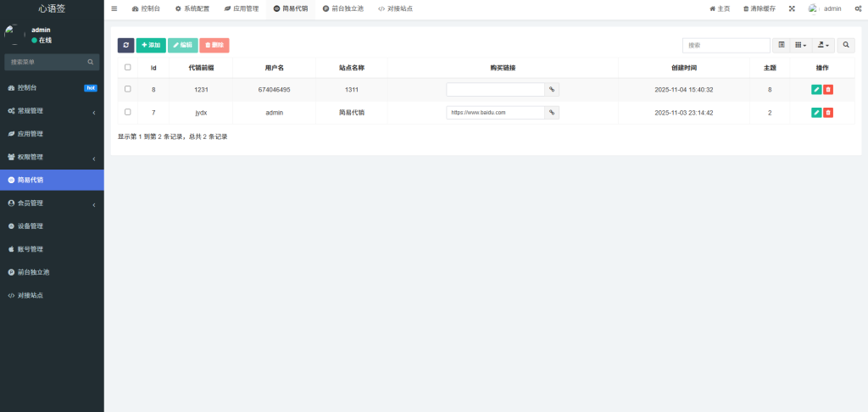Click the delete trash icon for row 8
Screen dimensions: 868x412
(828, 90)
